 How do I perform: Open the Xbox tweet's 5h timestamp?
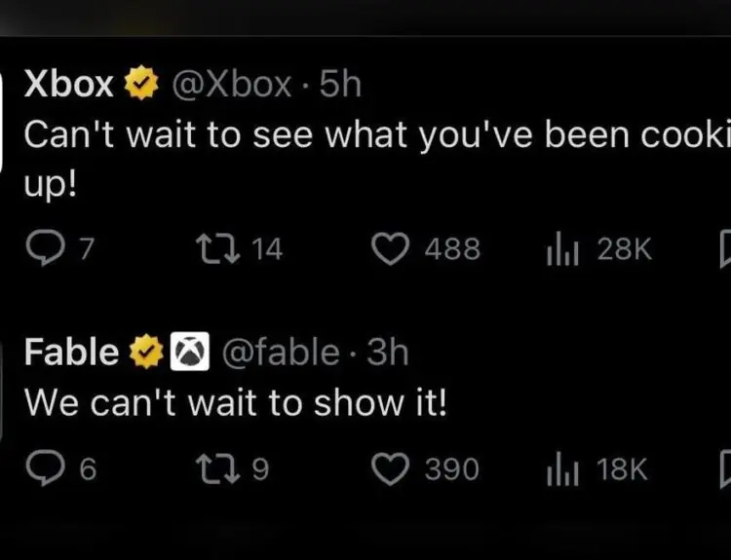coord(341,86)
